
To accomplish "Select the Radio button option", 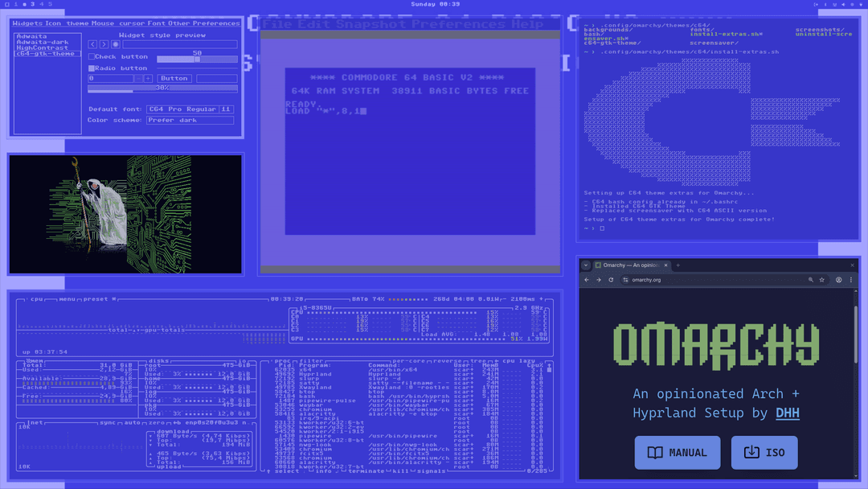I will click(x=91, y=68).
